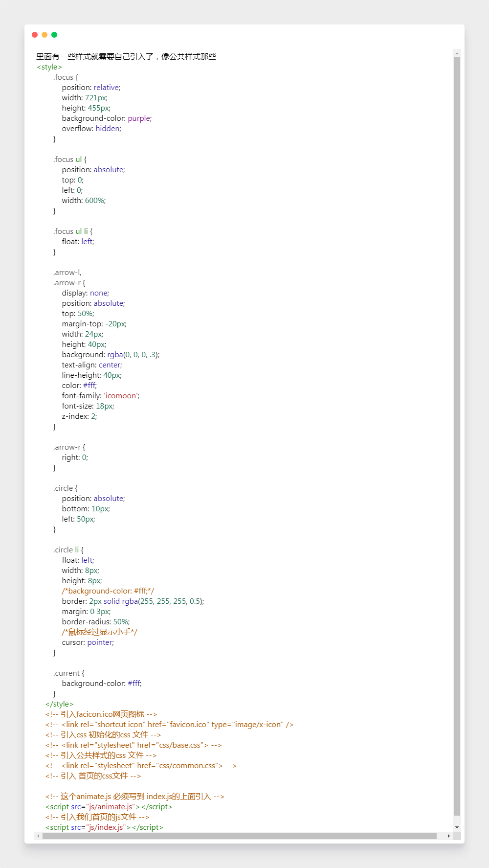The width and height of the screenshot is (489, 868).
Task: Click the 'overflow: hidden;' line
Action: click(91, 129)
